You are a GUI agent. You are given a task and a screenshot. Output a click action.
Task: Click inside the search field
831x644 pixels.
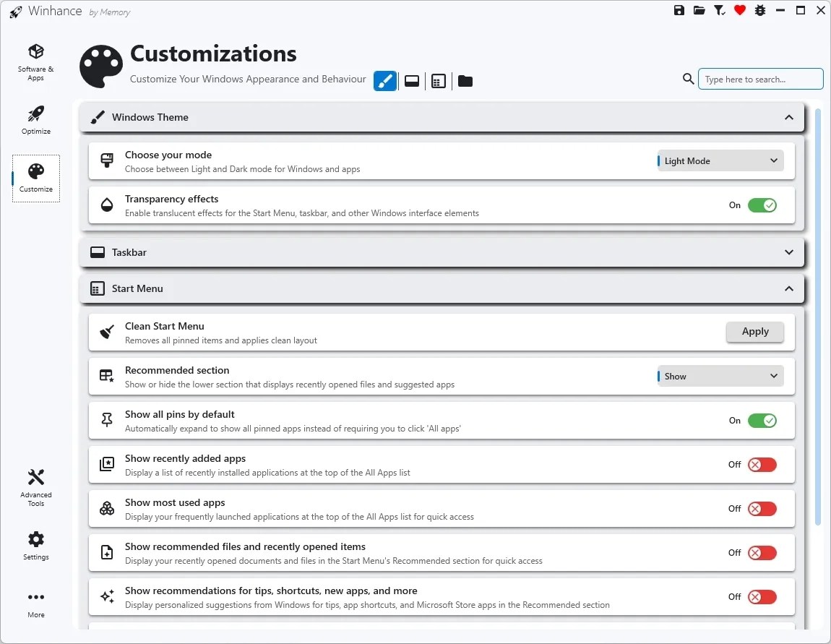tap(760, 79)
